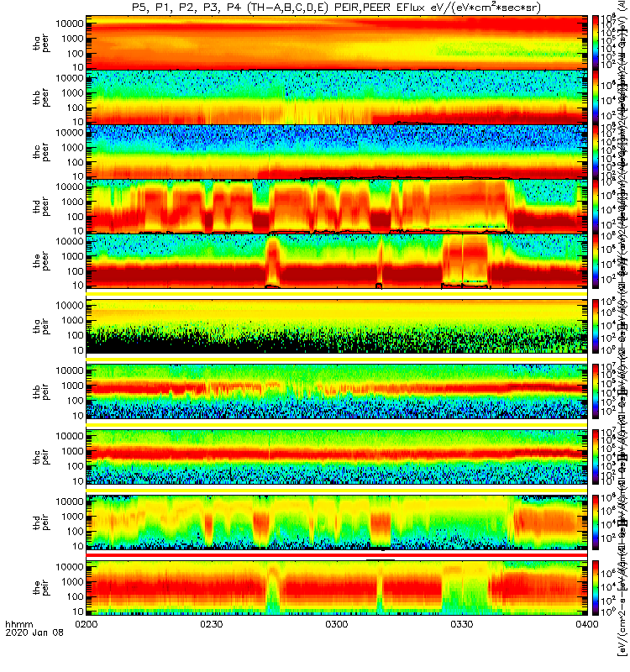Click the 'tha peer' y-axis label

(41, 44)
